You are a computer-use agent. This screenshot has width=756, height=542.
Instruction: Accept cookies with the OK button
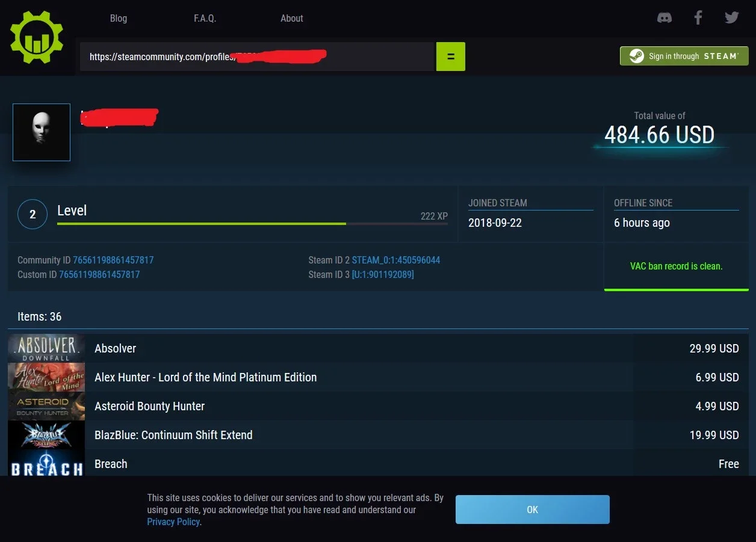(x=533, y=510)
